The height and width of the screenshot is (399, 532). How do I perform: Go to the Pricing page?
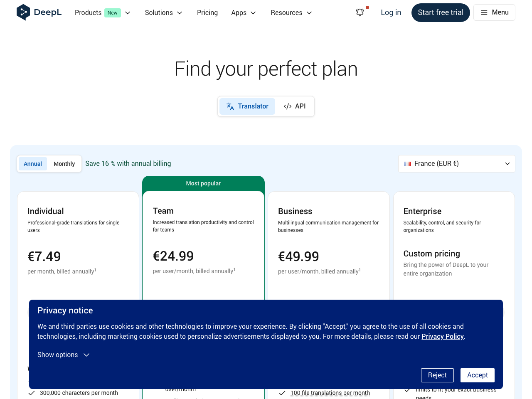tap(207, 13)
